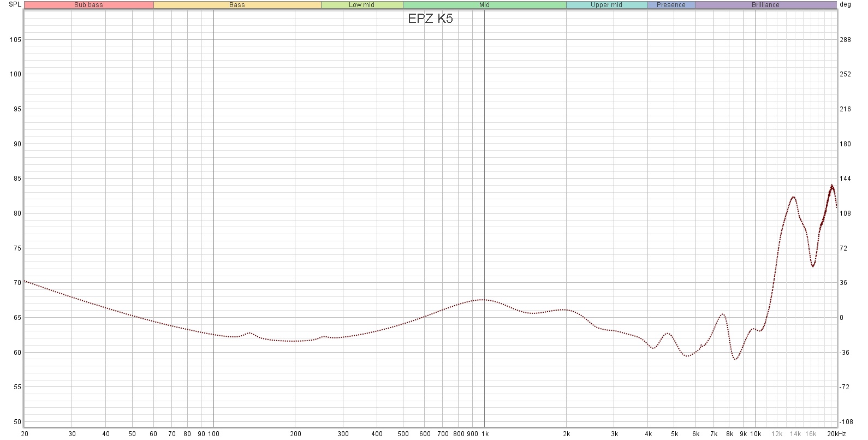
Task: Click the deg axis label
Action: 845,4
